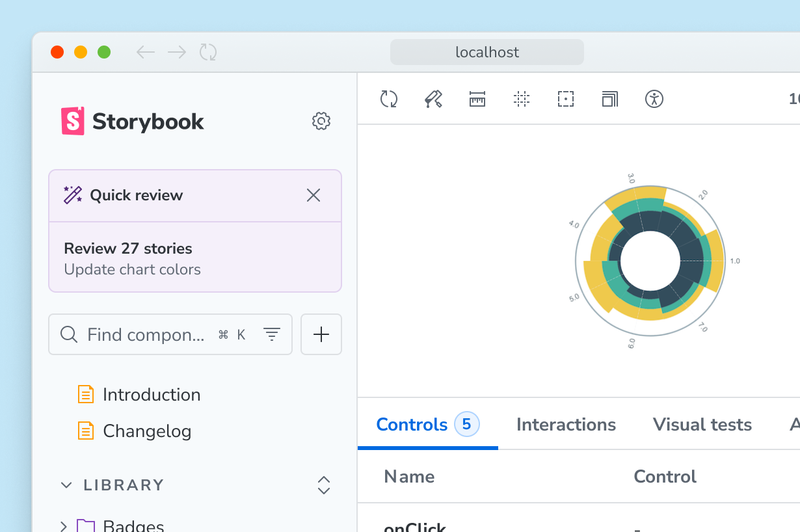Open Storybook settings gear

321,121
